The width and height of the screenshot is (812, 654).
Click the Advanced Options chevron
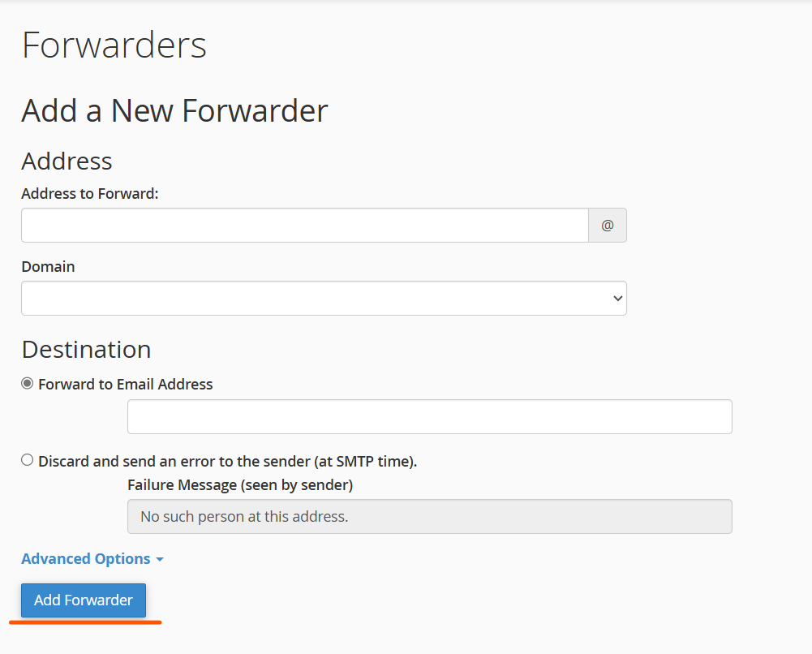click(160, 559)
